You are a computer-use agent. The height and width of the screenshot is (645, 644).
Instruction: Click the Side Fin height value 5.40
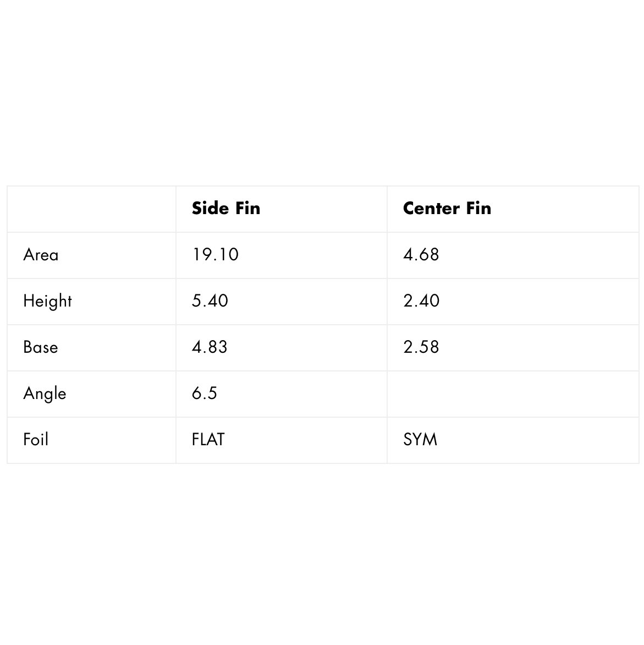coord(210,301)
